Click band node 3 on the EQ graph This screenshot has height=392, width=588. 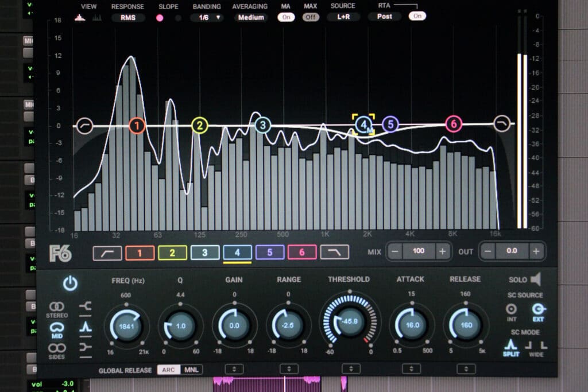pyautogui.click(x=262, y=125)
